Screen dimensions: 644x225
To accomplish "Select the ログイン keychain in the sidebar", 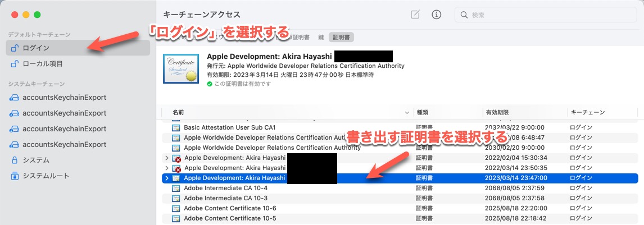I will [78, 48].
